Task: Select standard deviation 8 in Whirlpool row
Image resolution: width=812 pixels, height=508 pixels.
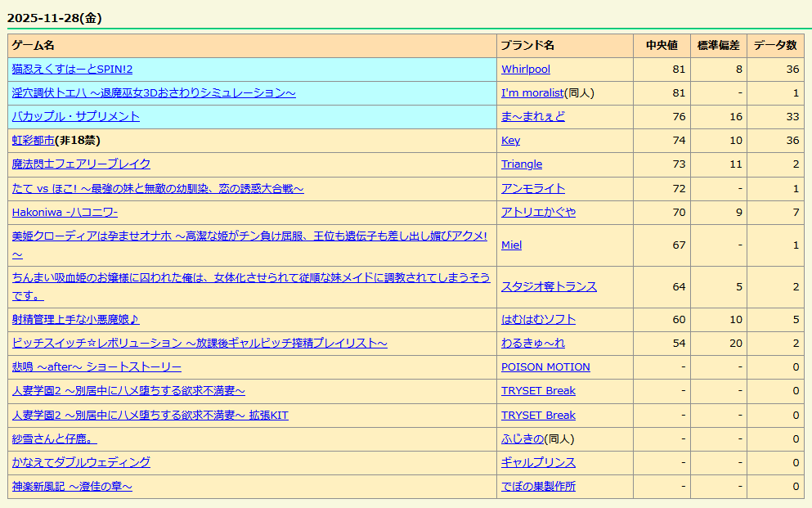Action: tap(739, 69)
